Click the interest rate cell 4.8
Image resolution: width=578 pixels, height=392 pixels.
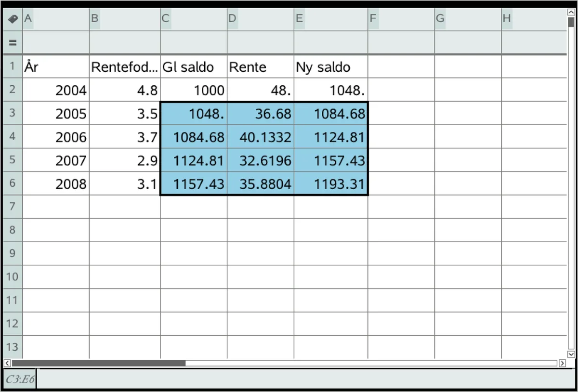[125, 90]
